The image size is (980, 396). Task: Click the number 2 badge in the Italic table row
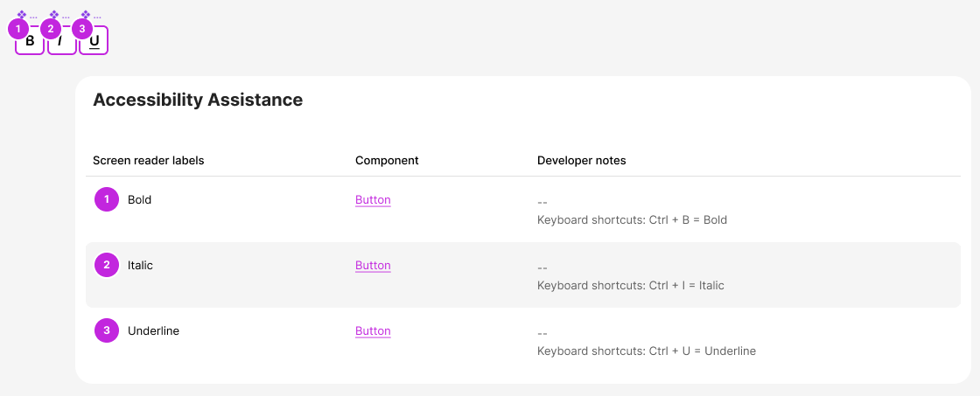107,266
